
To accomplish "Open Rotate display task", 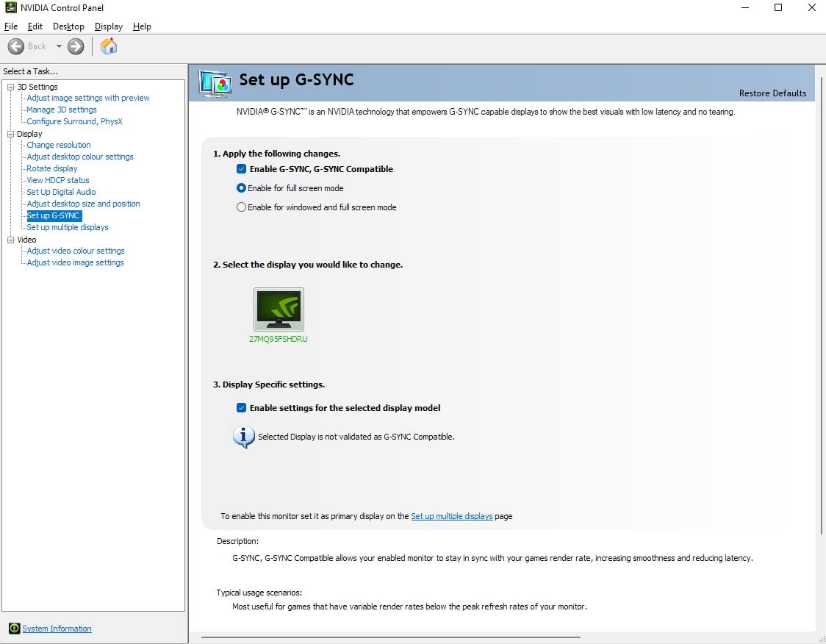I will coord(52,168).
